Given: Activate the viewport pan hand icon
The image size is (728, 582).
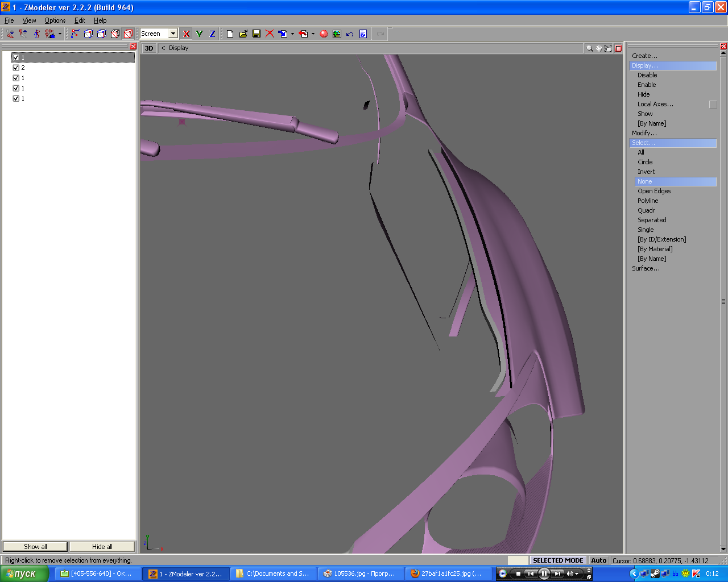Looking at the screenshot, I should pos(599,48).
